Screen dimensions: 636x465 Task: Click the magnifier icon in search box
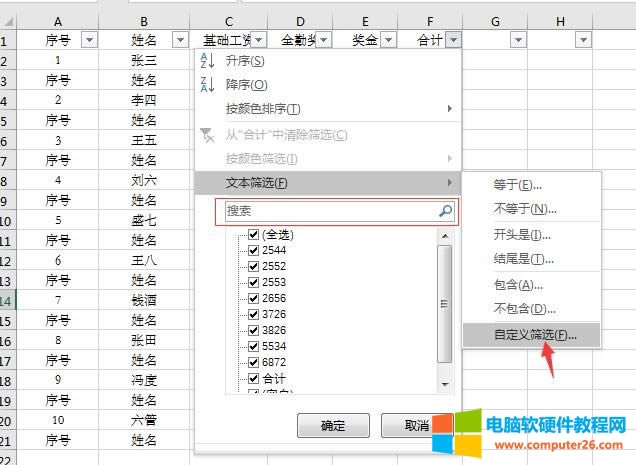click(445, 211)
